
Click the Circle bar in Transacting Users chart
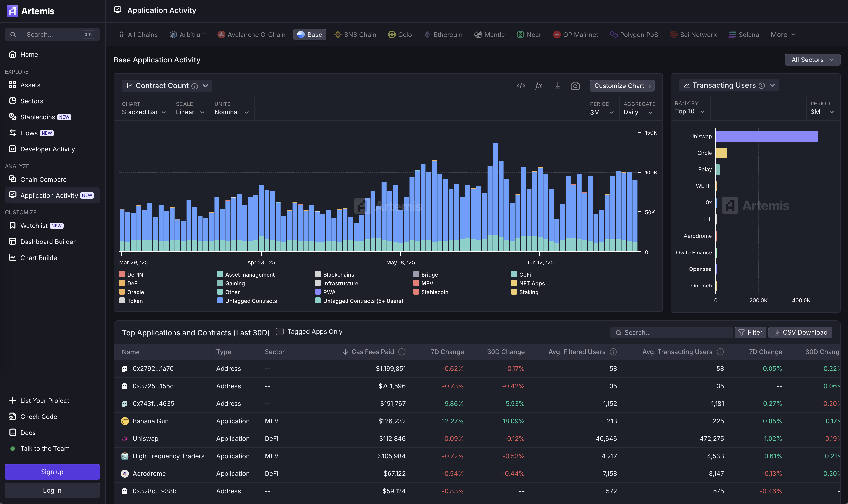pos(721,153)
